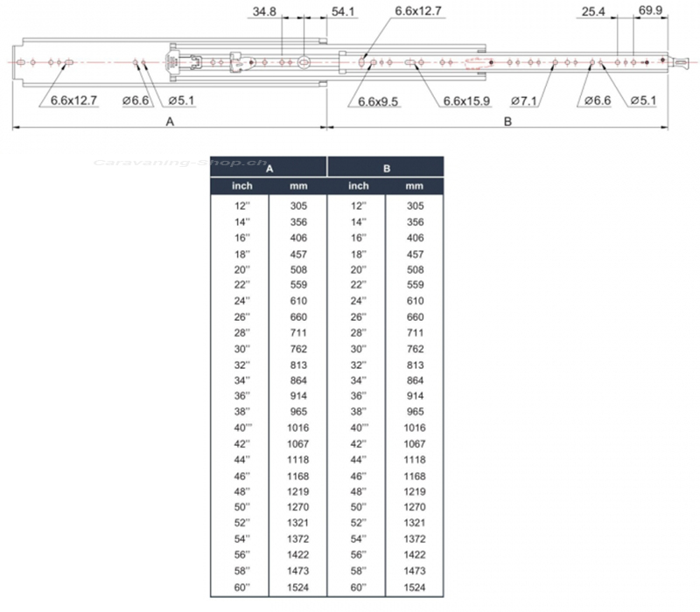Select 46'' in table column B
Viewport: 700px width, 612px height.
coord(359,476)
